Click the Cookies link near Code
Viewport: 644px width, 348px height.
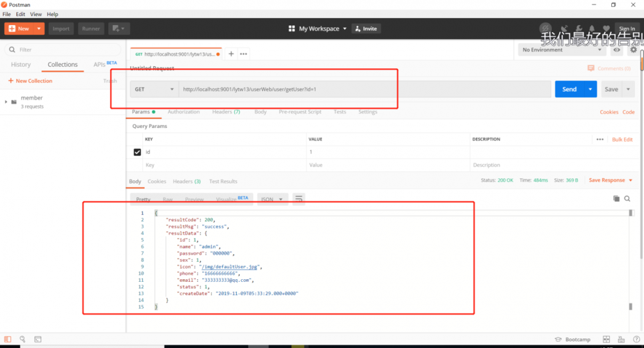point(609,112)
